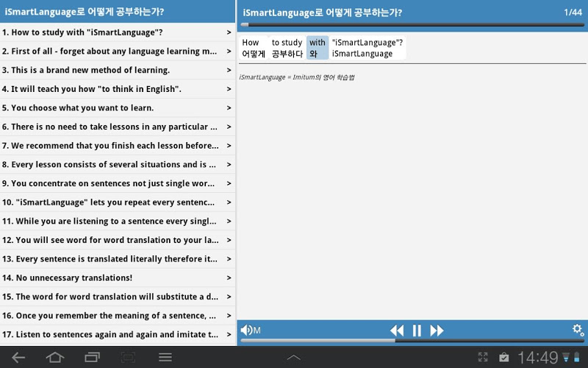
Task: Click the arrow on "While you are listening" row
Action: pos(229,222)
